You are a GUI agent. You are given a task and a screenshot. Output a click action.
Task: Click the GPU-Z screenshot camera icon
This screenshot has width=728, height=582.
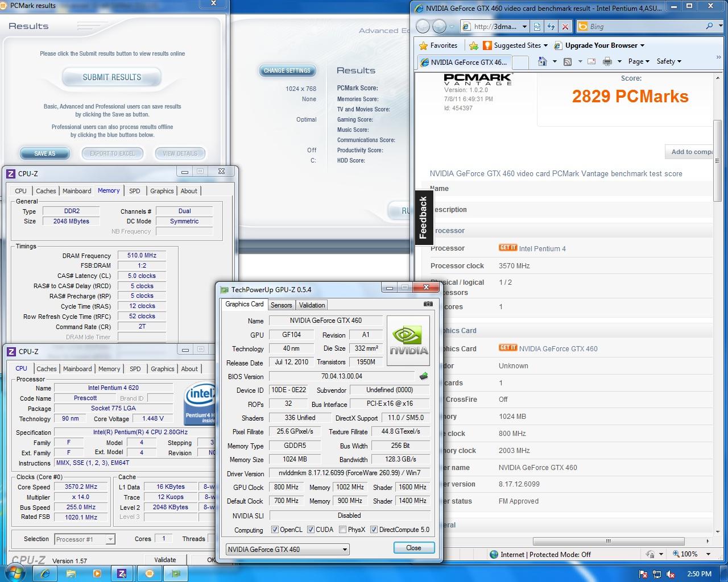click(428, 304)
